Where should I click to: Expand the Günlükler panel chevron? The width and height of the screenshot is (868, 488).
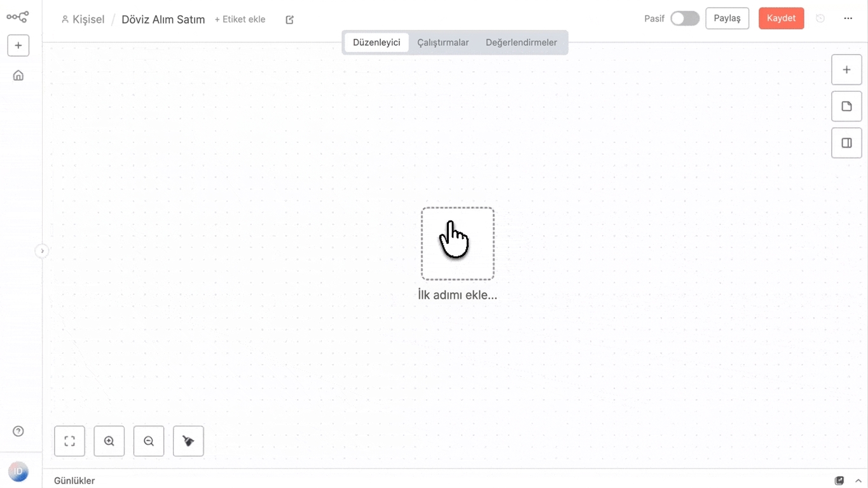[858, 481]
